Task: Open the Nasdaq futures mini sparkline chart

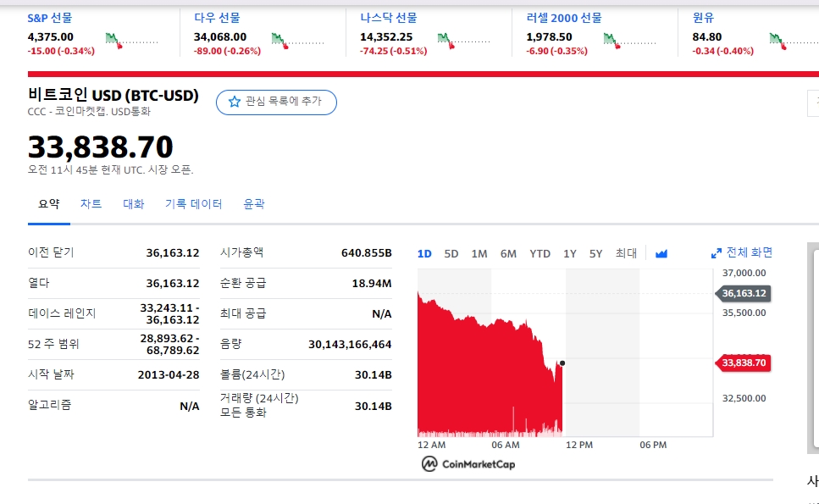Action: click(x=464, y=41)
